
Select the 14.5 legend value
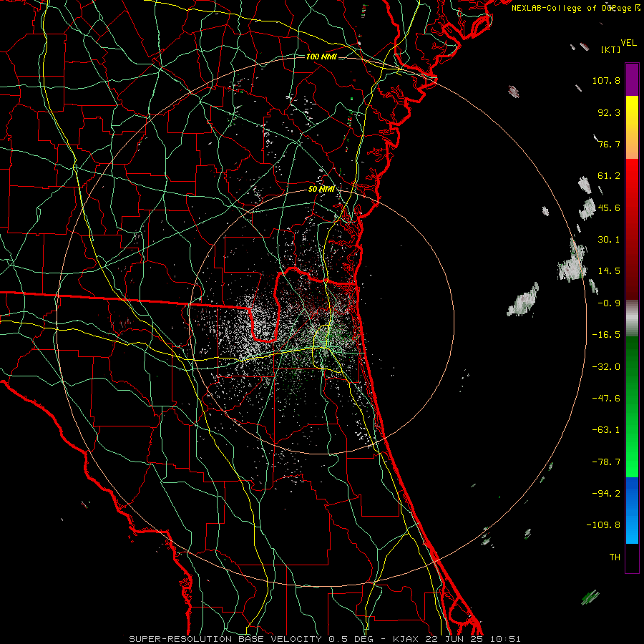click(609, 271)
